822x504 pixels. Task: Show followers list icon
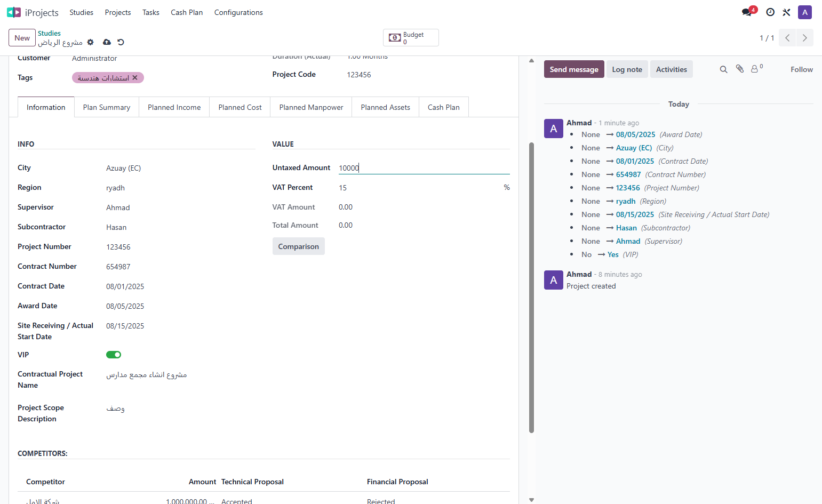click(757, 69)
